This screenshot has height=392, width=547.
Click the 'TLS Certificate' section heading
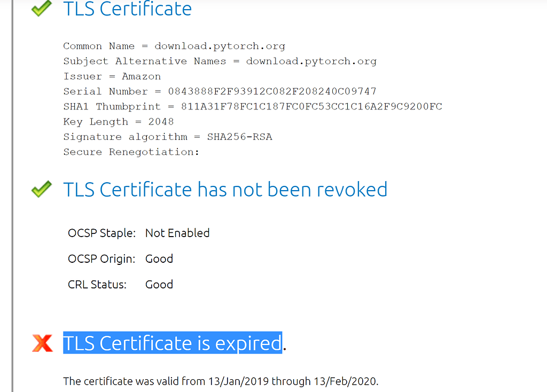tap(127, 9)
